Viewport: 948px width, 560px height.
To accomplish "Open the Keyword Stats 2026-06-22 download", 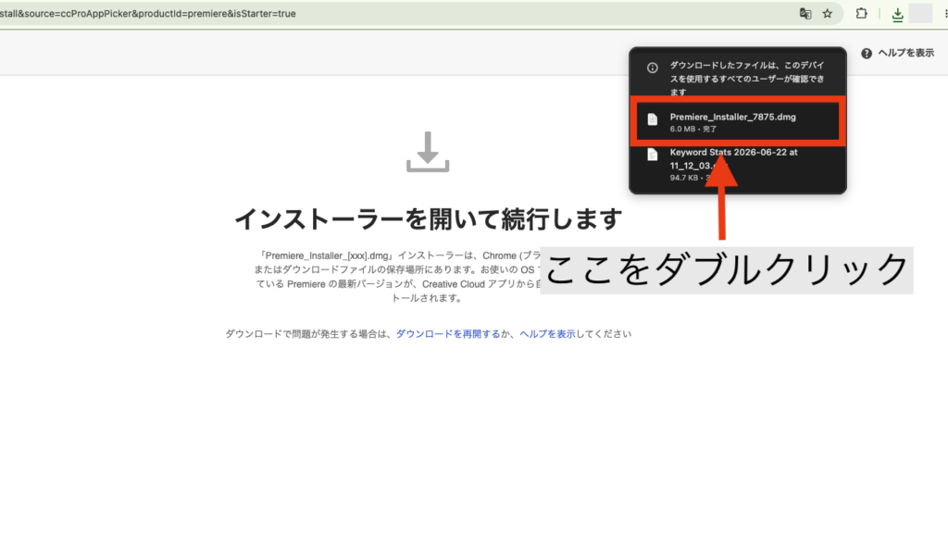I will (x=736, y=165).
